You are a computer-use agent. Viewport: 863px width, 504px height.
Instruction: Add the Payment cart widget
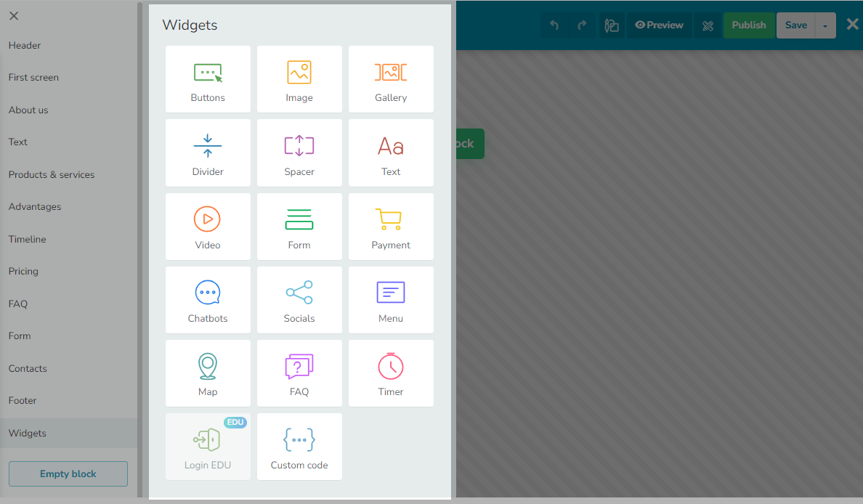coord(391,227)
